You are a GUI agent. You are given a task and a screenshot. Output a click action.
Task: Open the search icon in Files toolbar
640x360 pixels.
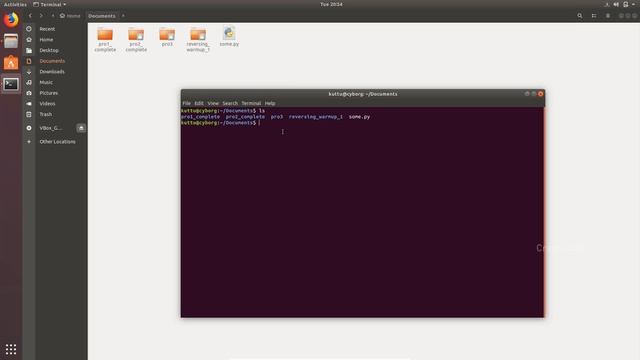pos(580,16)
